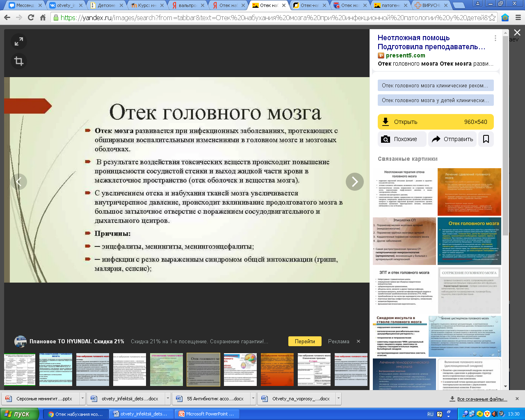Click the browser reload page icon
The image size is (525, 420).
coord(31,18)
